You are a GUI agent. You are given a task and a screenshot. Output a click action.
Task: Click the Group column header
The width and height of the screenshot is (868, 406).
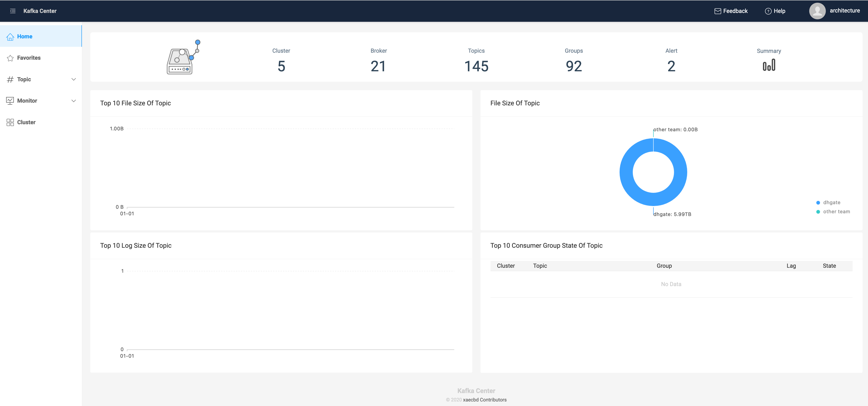(664, 266)
